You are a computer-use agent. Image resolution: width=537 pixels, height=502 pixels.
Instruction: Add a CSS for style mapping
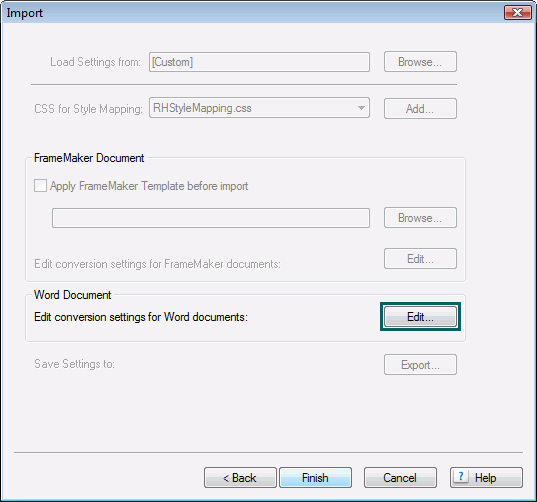[420, 109]
